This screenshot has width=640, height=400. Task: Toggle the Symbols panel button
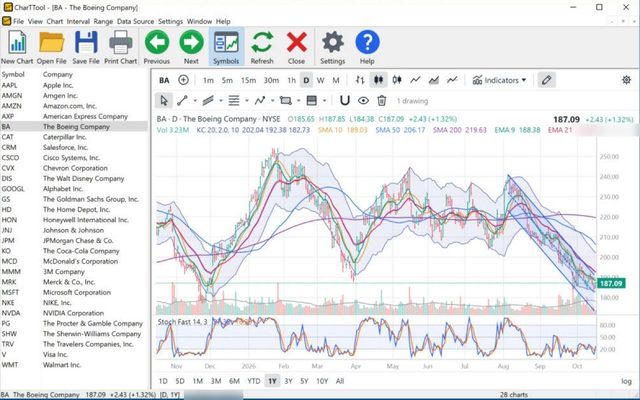226,47
